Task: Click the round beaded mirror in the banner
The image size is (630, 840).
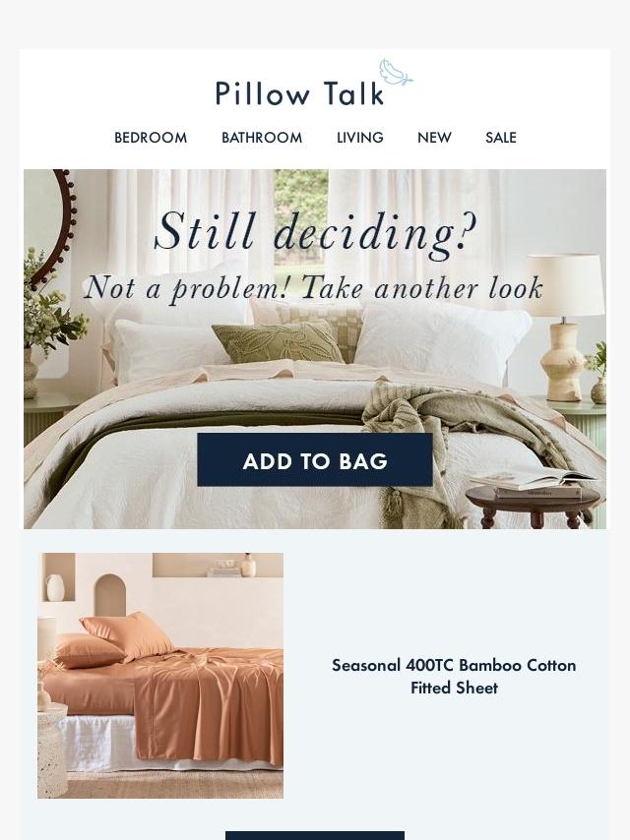Action: pos(51,225)
